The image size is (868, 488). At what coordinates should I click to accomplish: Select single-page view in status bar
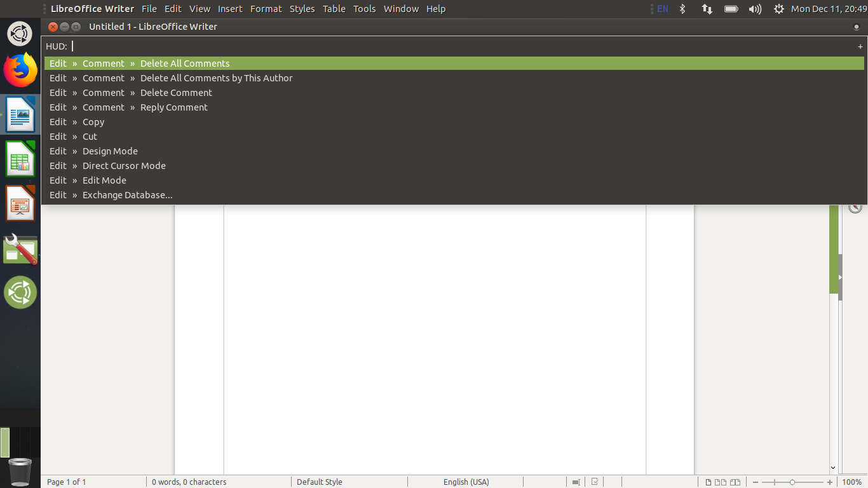(709, 482)
